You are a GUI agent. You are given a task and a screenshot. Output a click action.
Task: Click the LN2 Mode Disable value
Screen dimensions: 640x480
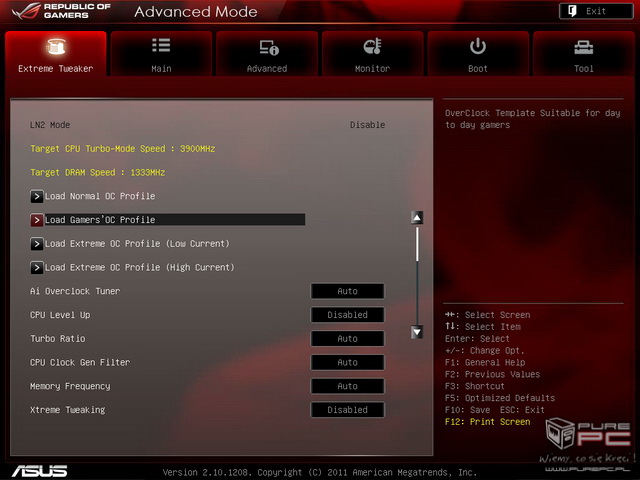(367, 125)
